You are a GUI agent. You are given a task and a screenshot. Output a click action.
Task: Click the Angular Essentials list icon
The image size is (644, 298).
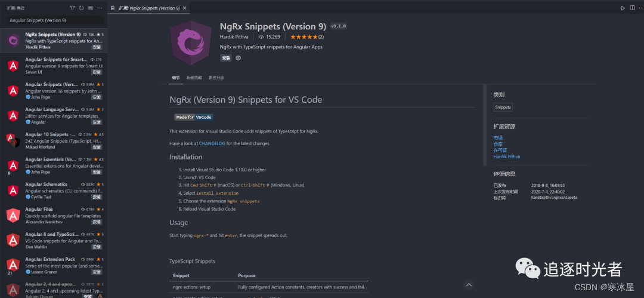tap(13, 166)
